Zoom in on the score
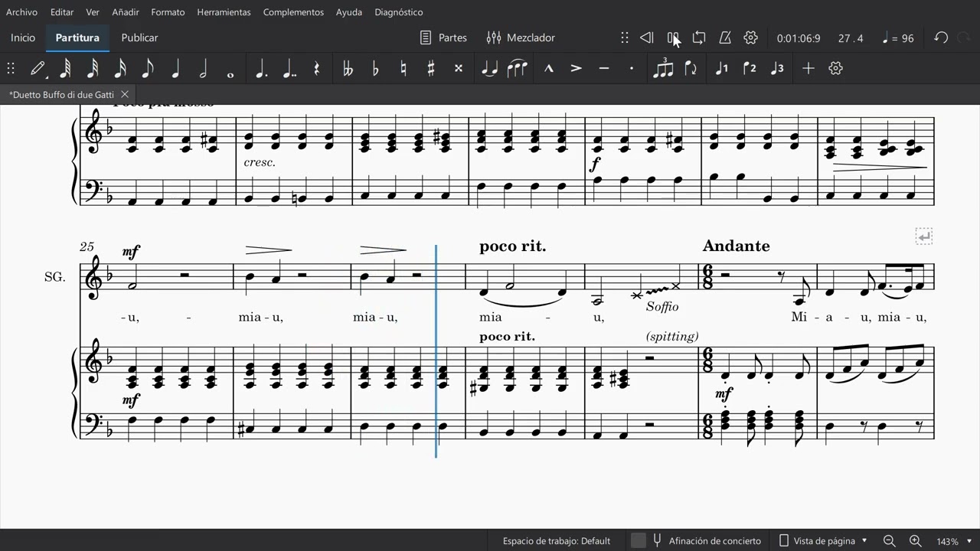Viewport: 980px width, 551px height. point(915,540)
